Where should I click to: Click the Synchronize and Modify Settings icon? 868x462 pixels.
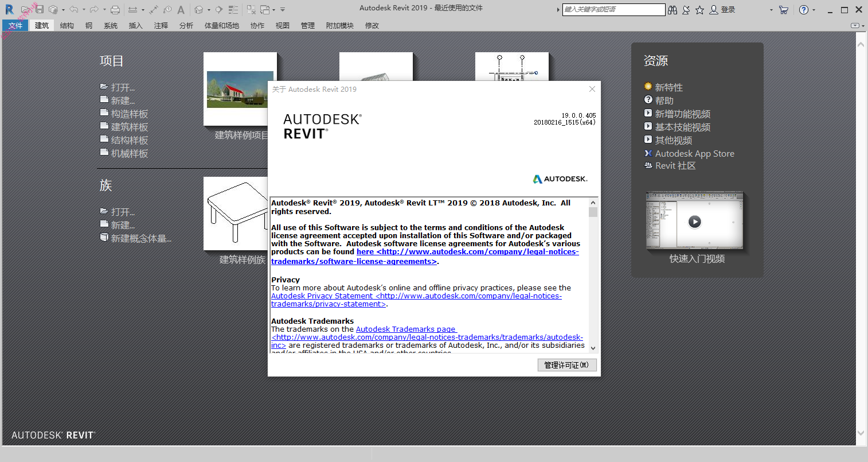coord(53,10)
